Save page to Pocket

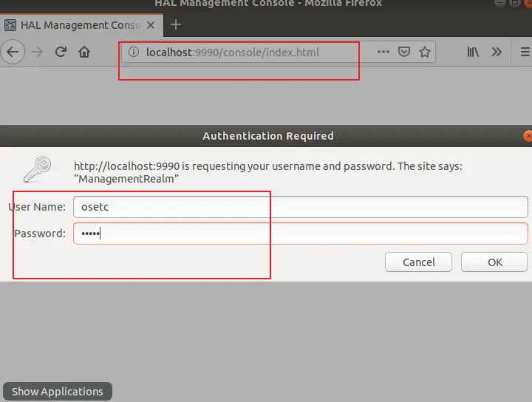pos(404,52)
